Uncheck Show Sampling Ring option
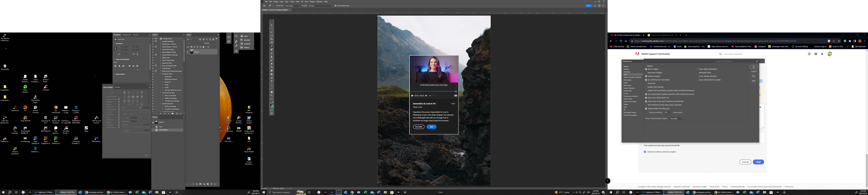Viewport: 868px width, 195px height. click(x=335, y=6)
